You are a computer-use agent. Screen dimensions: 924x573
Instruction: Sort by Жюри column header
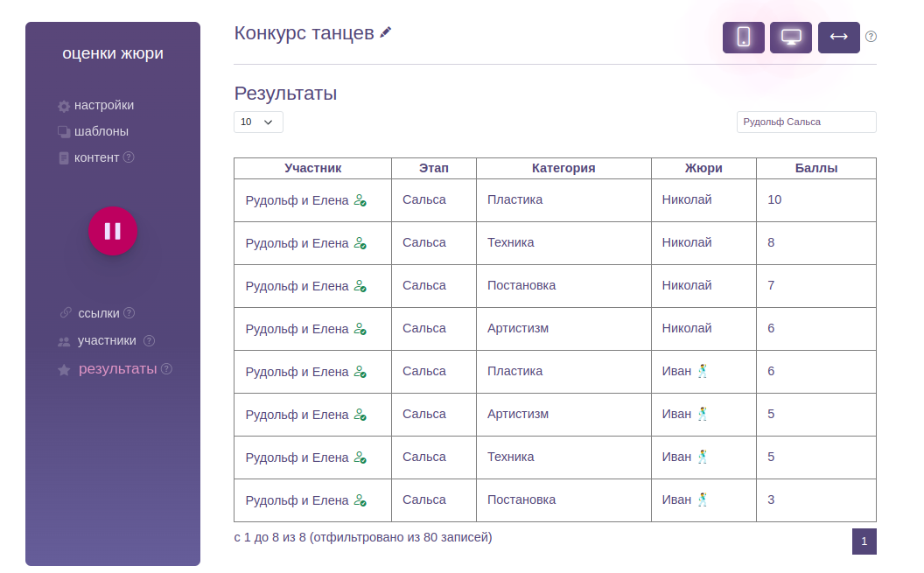pos(703,169)
